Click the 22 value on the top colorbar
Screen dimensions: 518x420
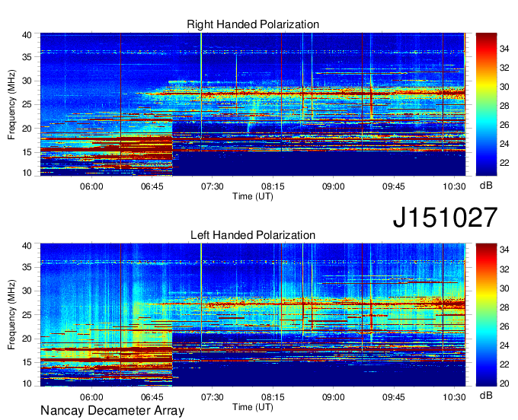504,163
